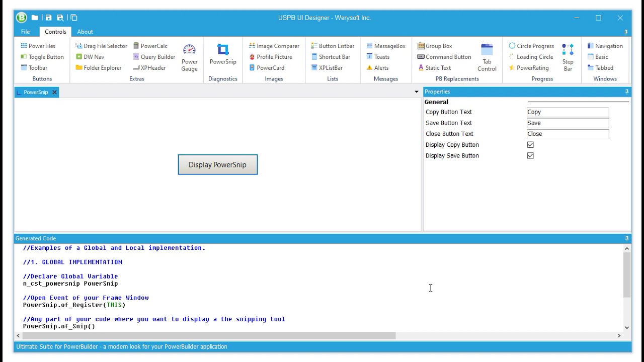This screenshot has width=644, height=362.
Task: Select the Group Box control
Action: pos(435,46)
